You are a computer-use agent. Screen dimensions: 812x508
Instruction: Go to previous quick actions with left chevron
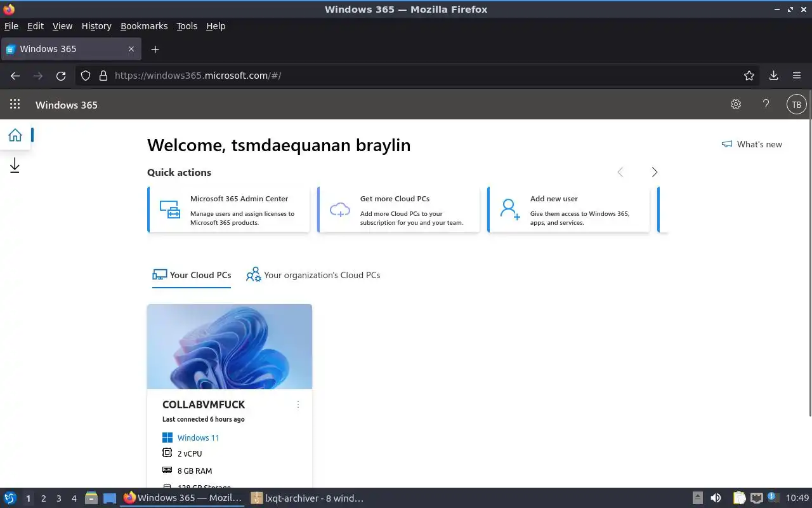coord(620,172)
